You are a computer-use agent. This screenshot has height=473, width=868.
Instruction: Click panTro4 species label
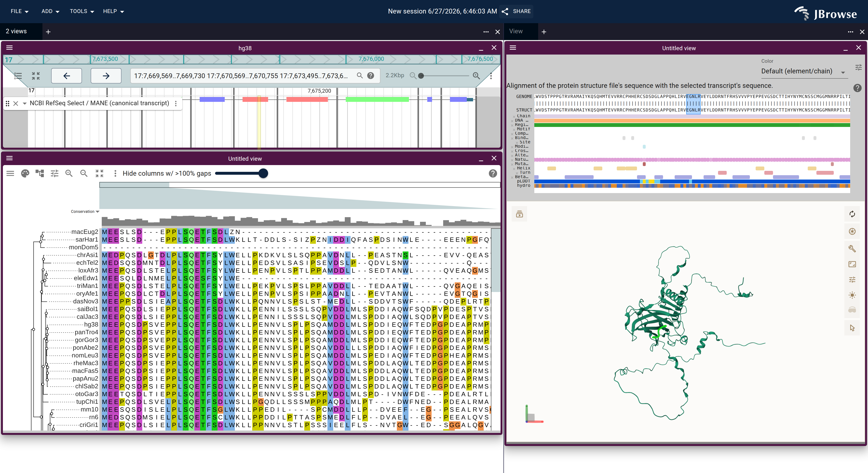click(x=86, y=332)
